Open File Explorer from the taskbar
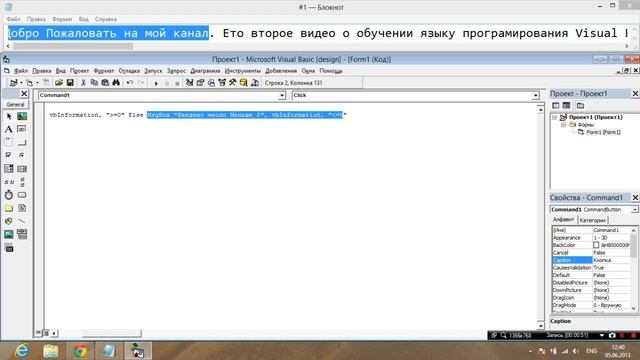The width and height of the screenshot is (640, 360). (51, 351)
